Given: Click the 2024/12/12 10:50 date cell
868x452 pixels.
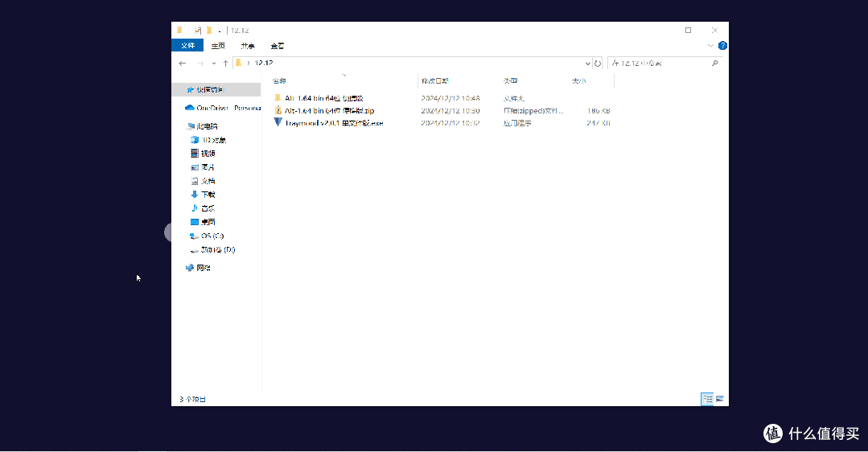Looking at the screenshot, I should coord(450,111).
